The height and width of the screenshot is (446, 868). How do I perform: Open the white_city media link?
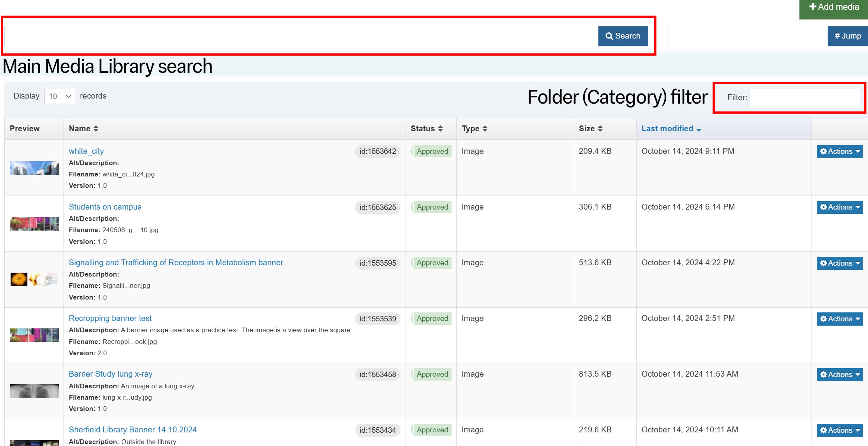[86, 151]
